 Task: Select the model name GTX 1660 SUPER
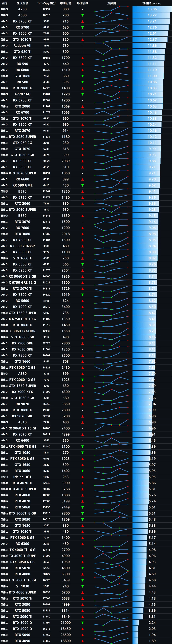[22, 313]
